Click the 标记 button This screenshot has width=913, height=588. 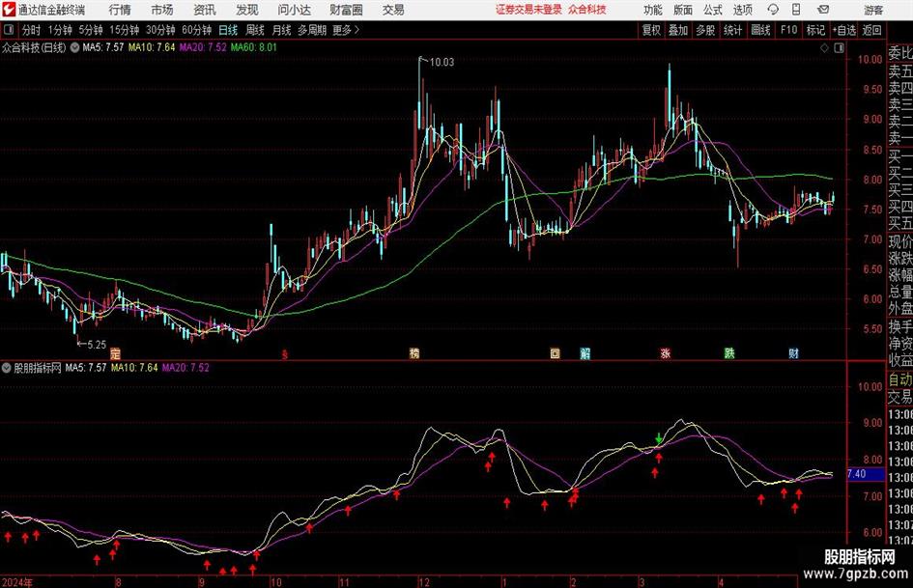pos(815,30)
